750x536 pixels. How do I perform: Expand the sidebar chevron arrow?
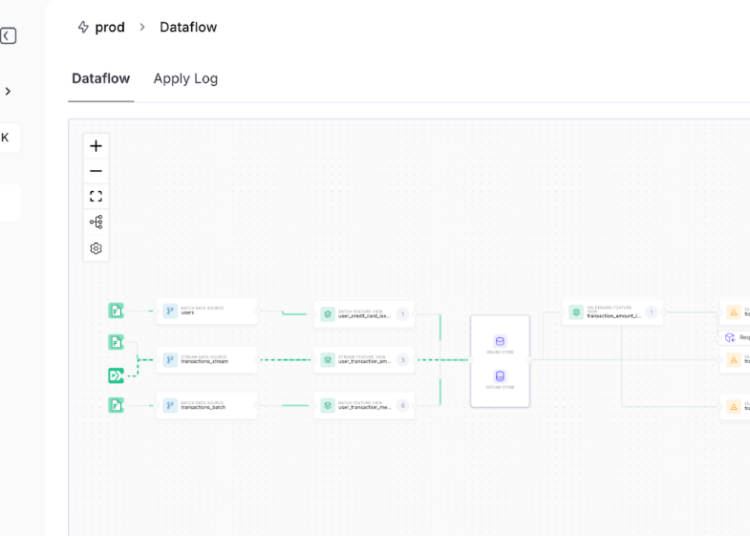click(x=8, y=91)
